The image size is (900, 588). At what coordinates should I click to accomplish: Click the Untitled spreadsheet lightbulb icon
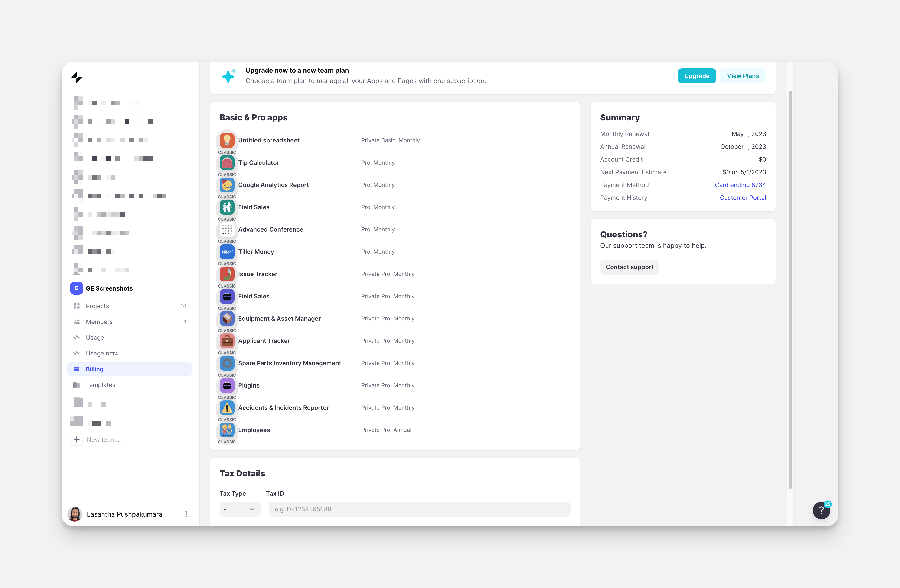coord(227,141)
